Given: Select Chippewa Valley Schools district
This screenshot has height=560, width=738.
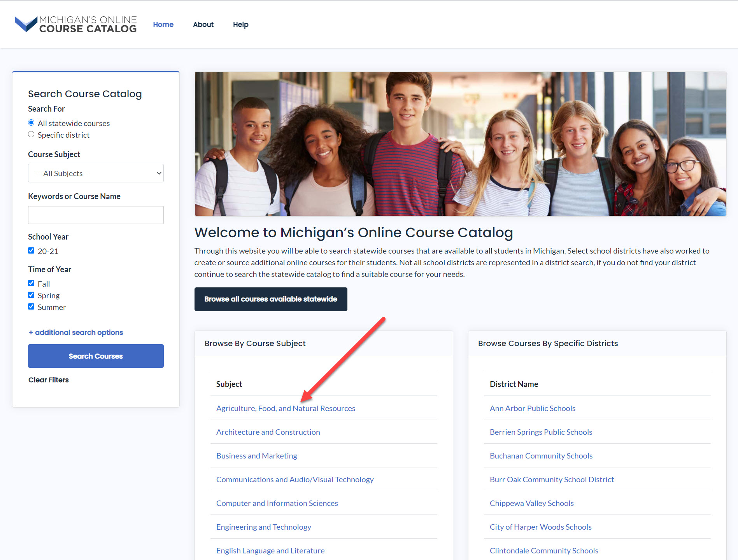Looking at the screenshot, I should point(531,503).
